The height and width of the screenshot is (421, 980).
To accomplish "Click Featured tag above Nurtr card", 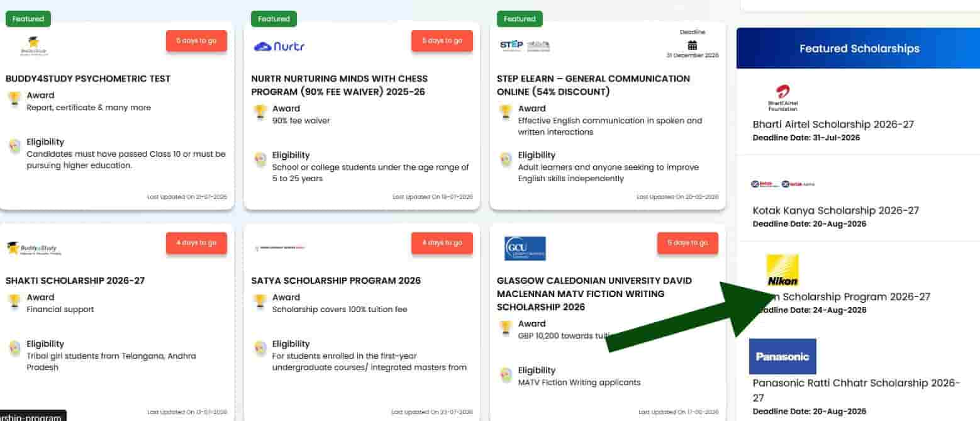I will tap(274, 19).
